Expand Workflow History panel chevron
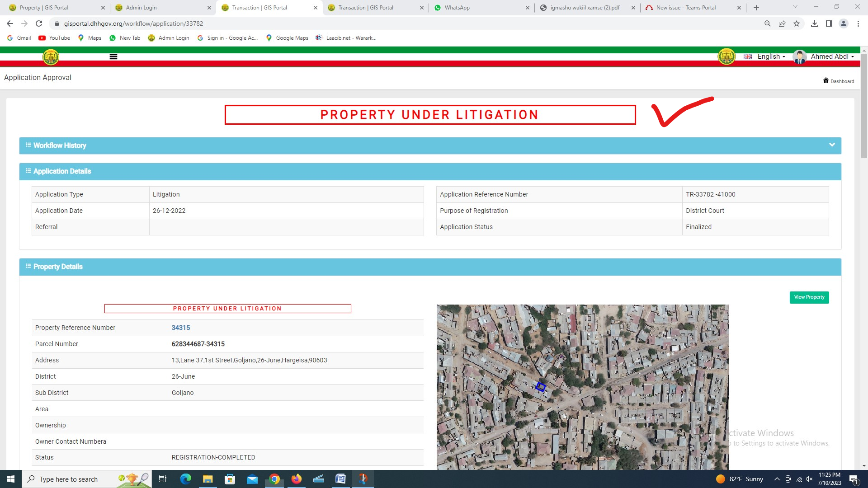Image resolution: width=868 pixels, height=488 pixels. [x=832, y=145]
